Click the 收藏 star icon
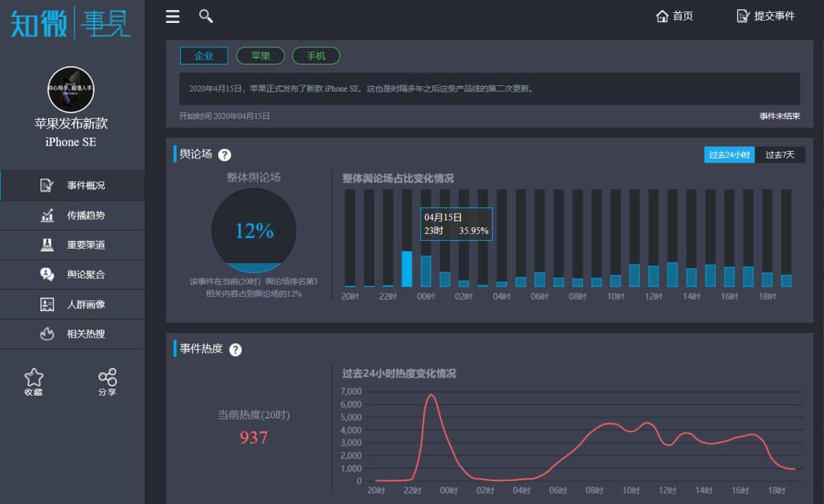Image resolution: width=824 pixels, height=504 pixels. click(34, 377)
